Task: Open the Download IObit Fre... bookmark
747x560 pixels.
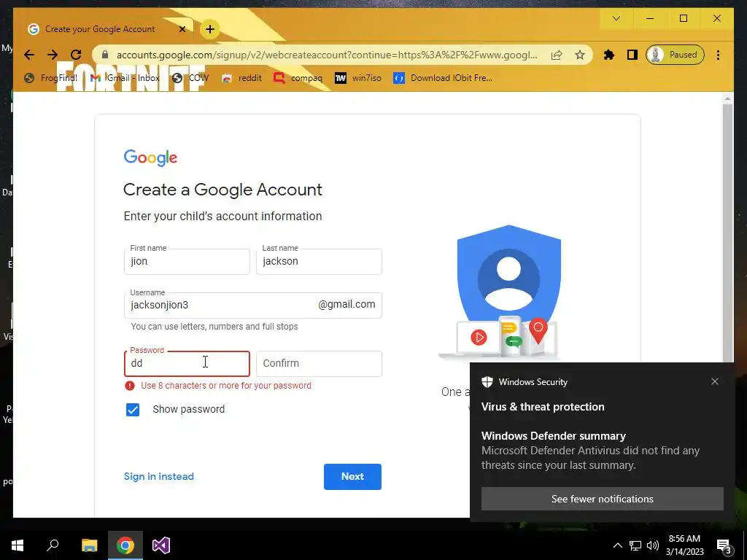Action: (x=443, y=77)
